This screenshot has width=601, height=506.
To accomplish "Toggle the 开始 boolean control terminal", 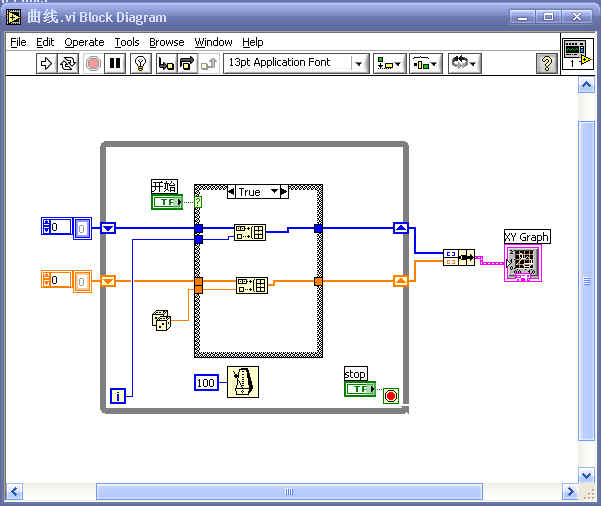I will click(167, 202).
